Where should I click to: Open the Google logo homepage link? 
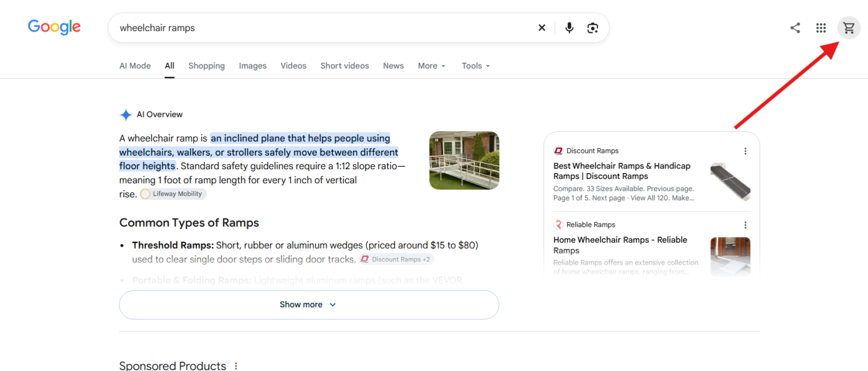coord(54,27)
